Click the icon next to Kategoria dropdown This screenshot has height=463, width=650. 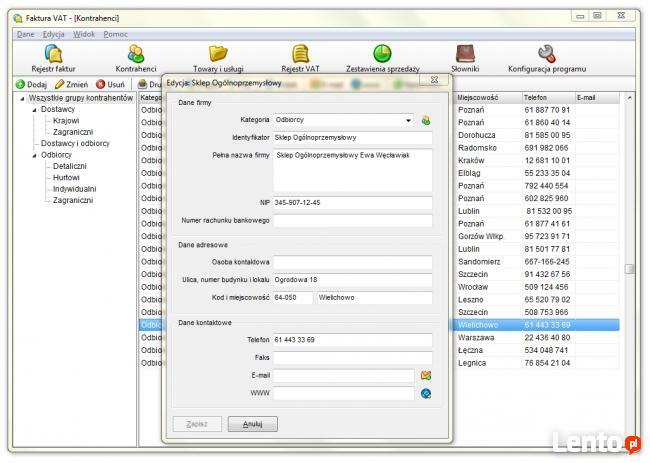click(425, 120)
